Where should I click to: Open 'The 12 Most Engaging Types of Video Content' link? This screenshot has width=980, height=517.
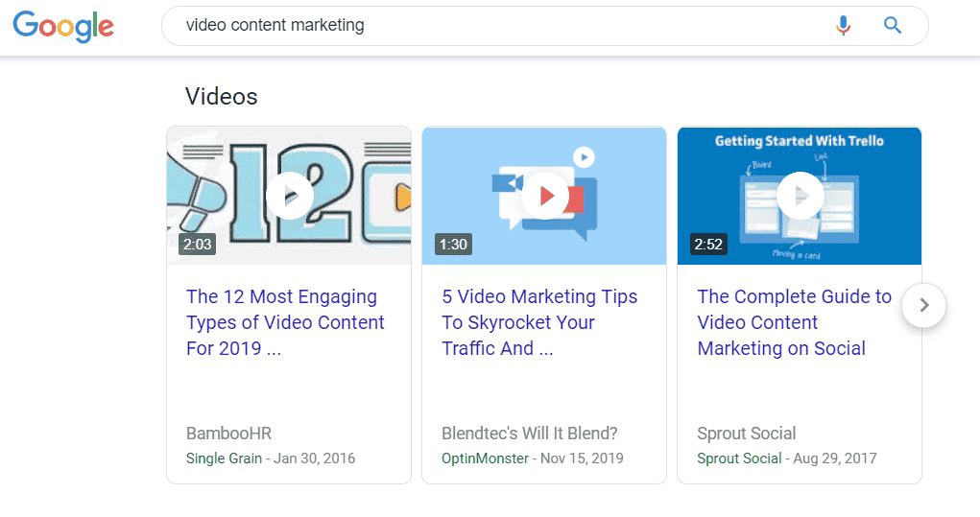point(285,322)
